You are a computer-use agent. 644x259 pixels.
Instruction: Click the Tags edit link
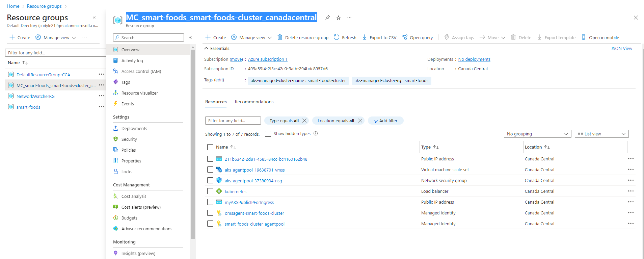[219, 80]
